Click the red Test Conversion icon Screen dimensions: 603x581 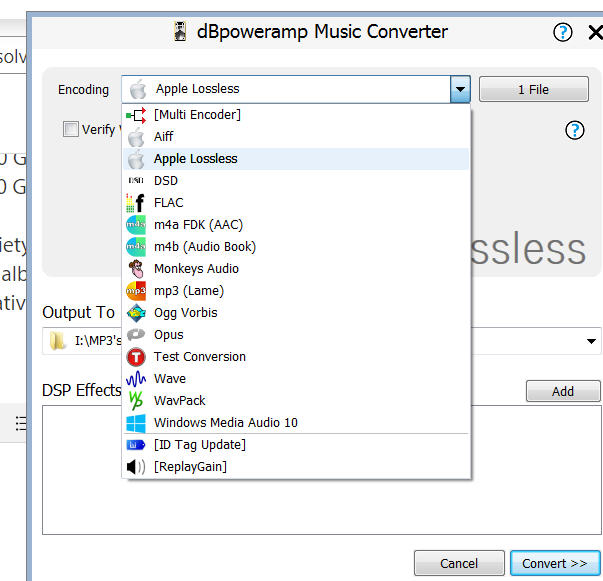136,357
